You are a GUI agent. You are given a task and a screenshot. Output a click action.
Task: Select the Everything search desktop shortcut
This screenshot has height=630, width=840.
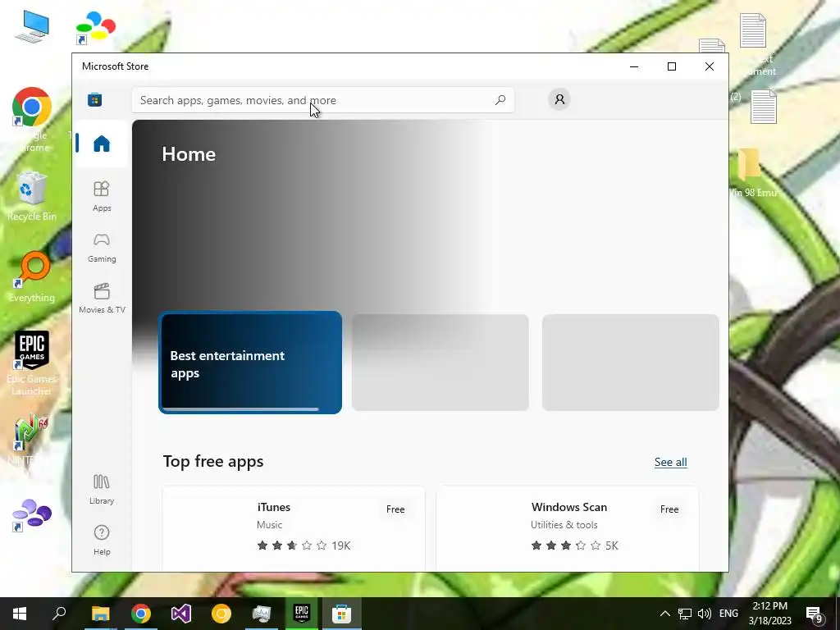coord(32,277)
